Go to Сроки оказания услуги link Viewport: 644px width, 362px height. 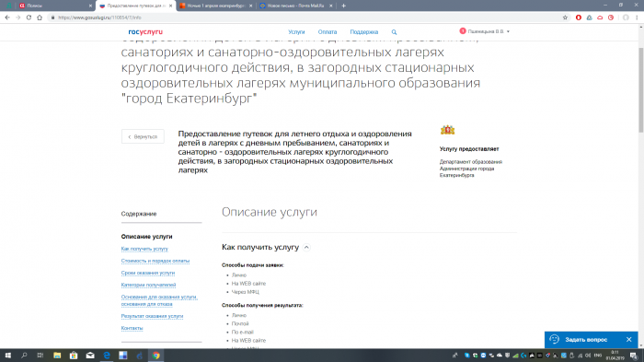click(x=148, y=273)
